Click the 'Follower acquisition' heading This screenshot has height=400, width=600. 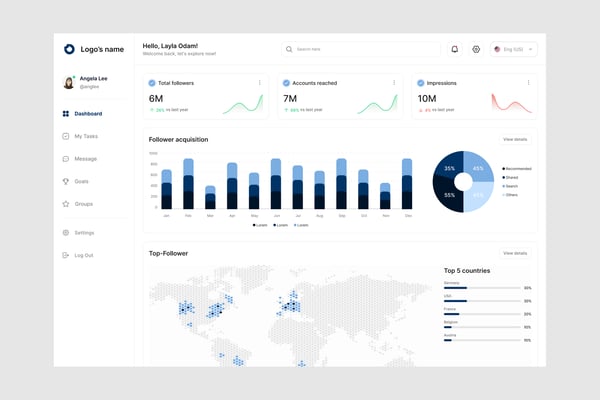click(178, 139)
